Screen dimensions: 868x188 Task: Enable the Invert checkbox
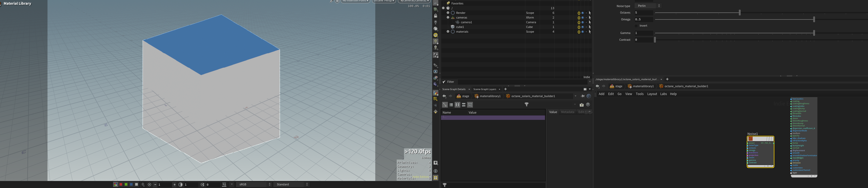[636, 26]
